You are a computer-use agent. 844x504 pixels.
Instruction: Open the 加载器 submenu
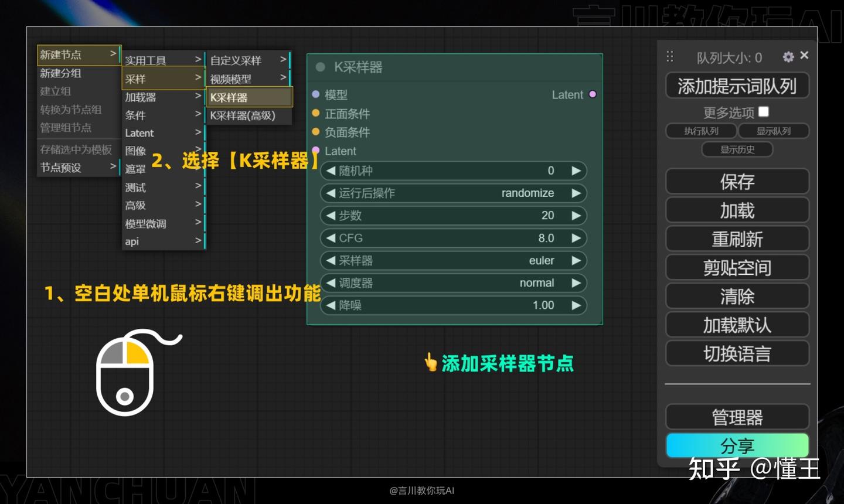[x=163, y=97]
